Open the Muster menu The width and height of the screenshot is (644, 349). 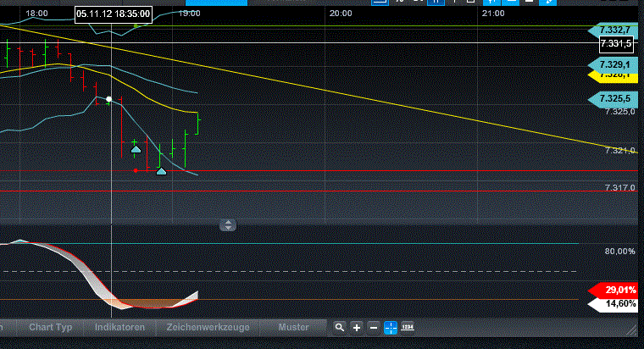click(x=293, y=327)
